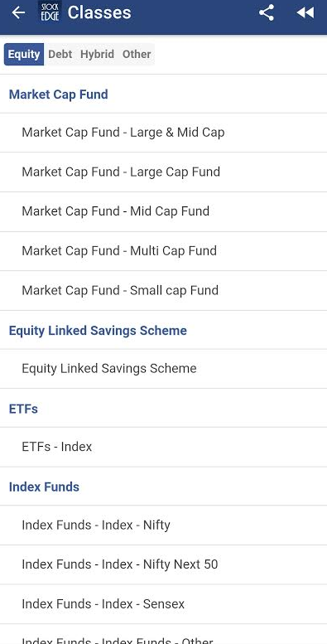327x644 pixels.
Task: Tap the double rewind arrow icon
Action: (305, 12)
